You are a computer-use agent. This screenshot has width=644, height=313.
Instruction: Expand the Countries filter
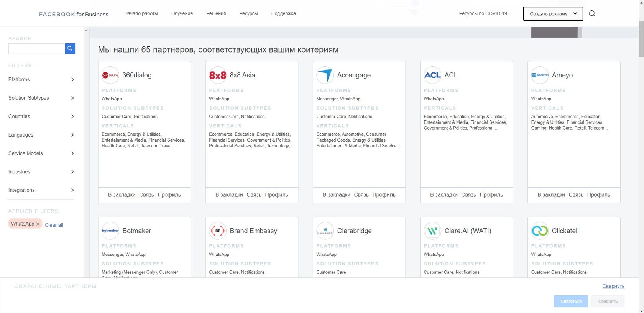click(41, 116)
